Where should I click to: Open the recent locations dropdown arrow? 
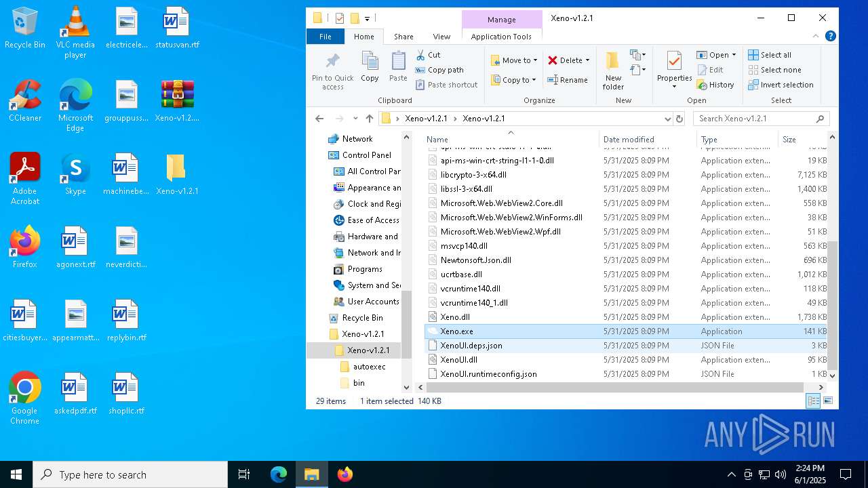click(x=355, y=119)
